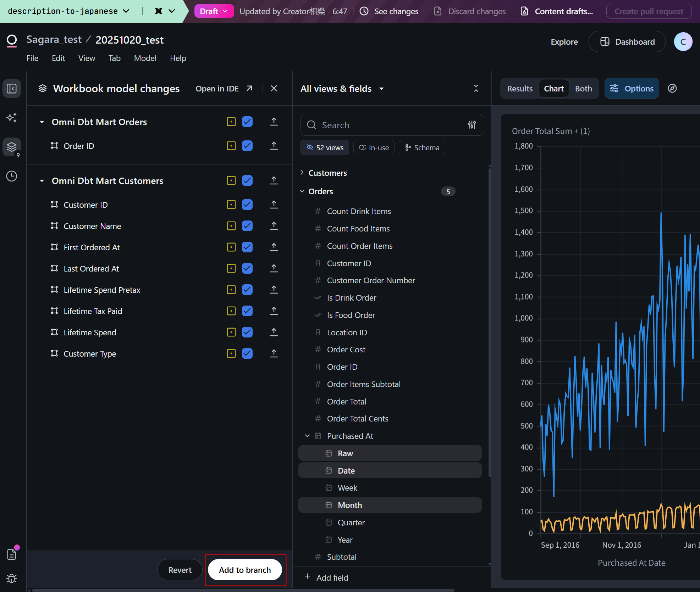This screenshot has height=592, width=700.
Task: Open the Draft status dropdown
Action: pos(214,11)
